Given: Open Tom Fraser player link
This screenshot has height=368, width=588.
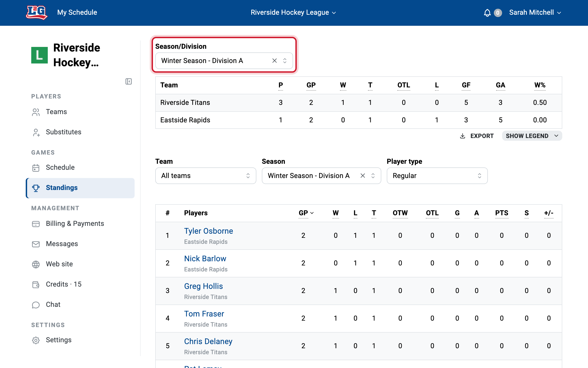Looking at the screenshot, I should [x=204, y=314].
